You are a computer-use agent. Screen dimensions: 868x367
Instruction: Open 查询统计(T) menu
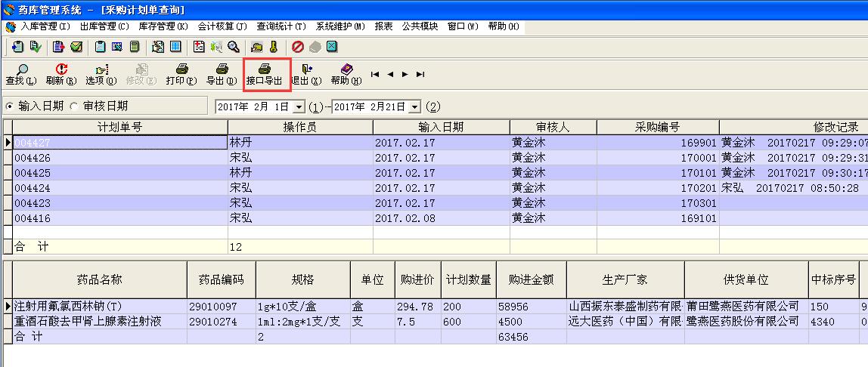click(x=281, y=26)
